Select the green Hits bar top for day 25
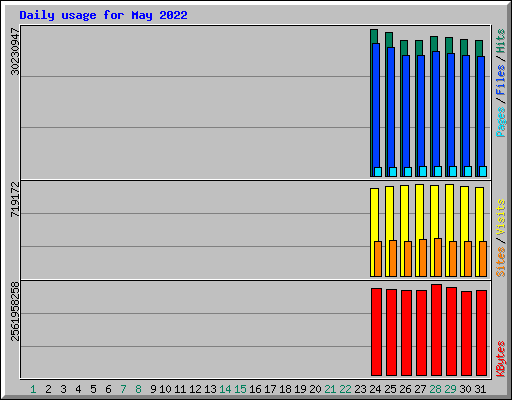 pyautogui.click(x=389, y=40)
